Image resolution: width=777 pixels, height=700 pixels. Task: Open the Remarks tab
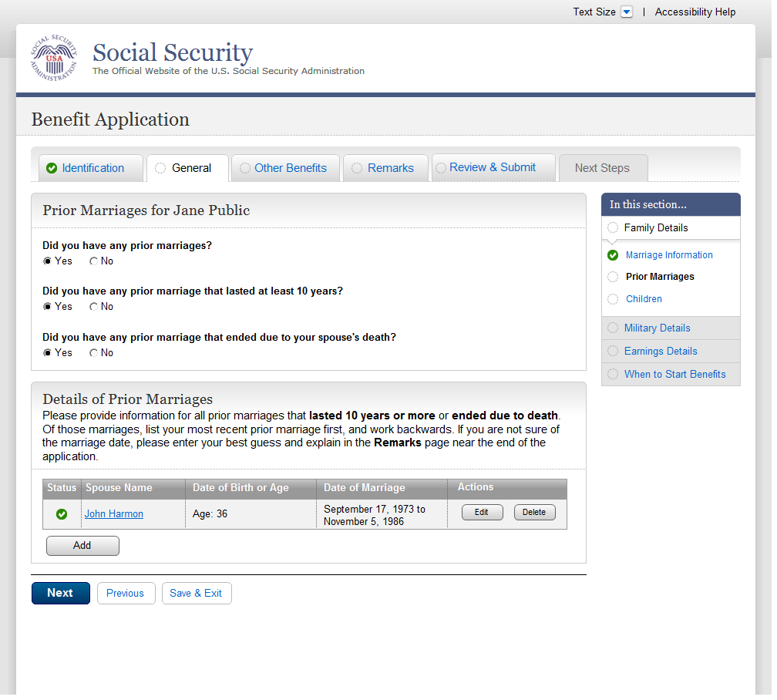(385, 169)
